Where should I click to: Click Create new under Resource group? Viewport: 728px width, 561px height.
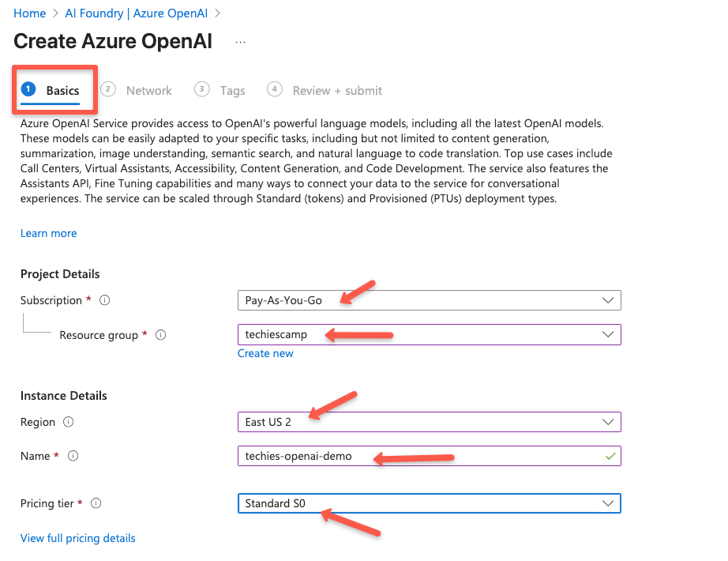click(265, 353)
